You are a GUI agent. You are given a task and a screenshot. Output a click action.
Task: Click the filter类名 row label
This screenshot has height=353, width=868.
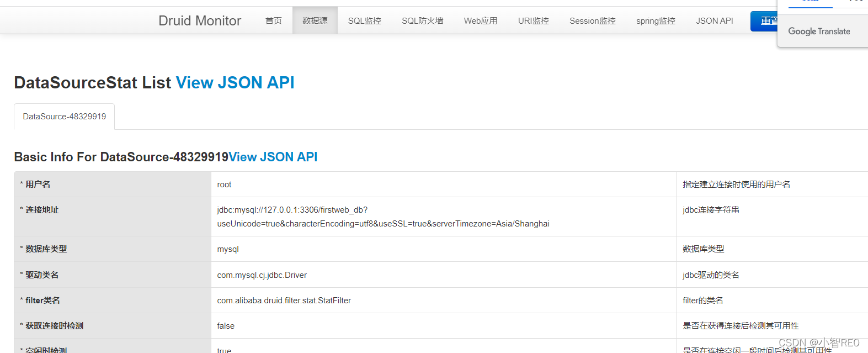pos(40,301)
